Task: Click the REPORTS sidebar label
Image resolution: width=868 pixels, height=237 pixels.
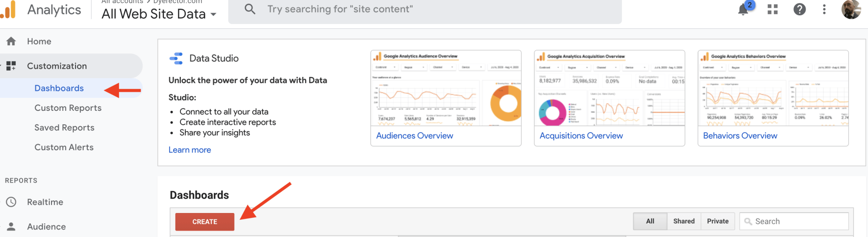Action: [x=21, y=180]
